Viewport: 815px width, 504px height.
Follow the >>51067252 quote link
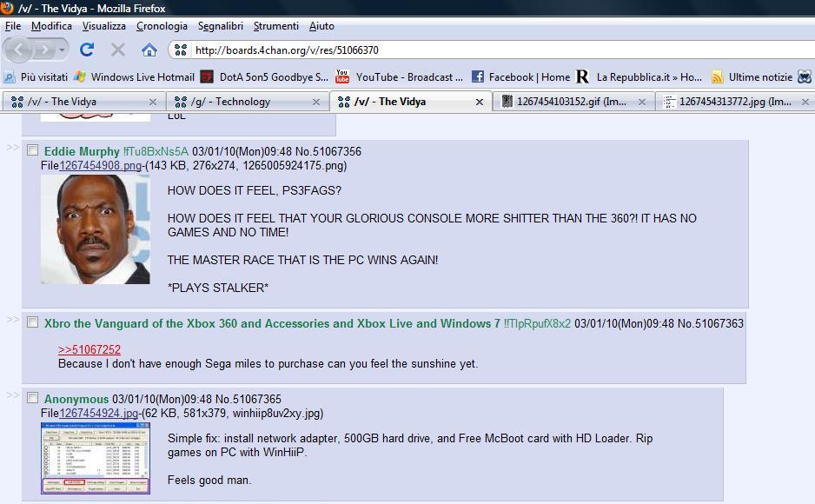pyautogui.click(x=89, y=349)
